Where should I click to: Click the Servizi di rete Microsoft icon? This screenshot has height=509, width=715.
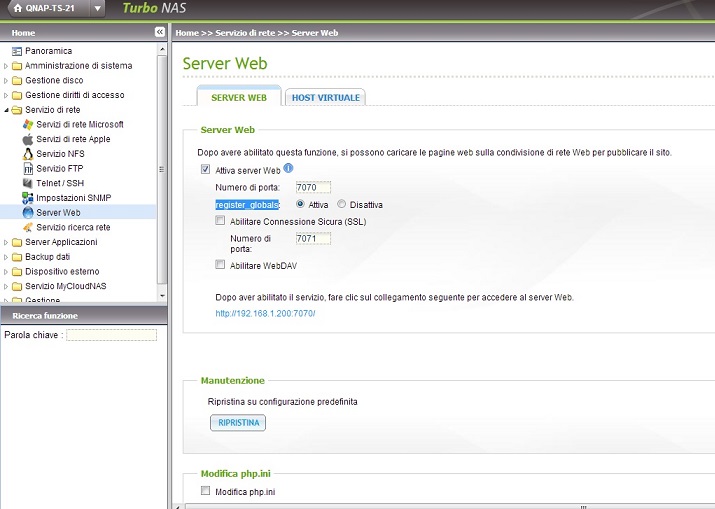[x=28, y=124]
